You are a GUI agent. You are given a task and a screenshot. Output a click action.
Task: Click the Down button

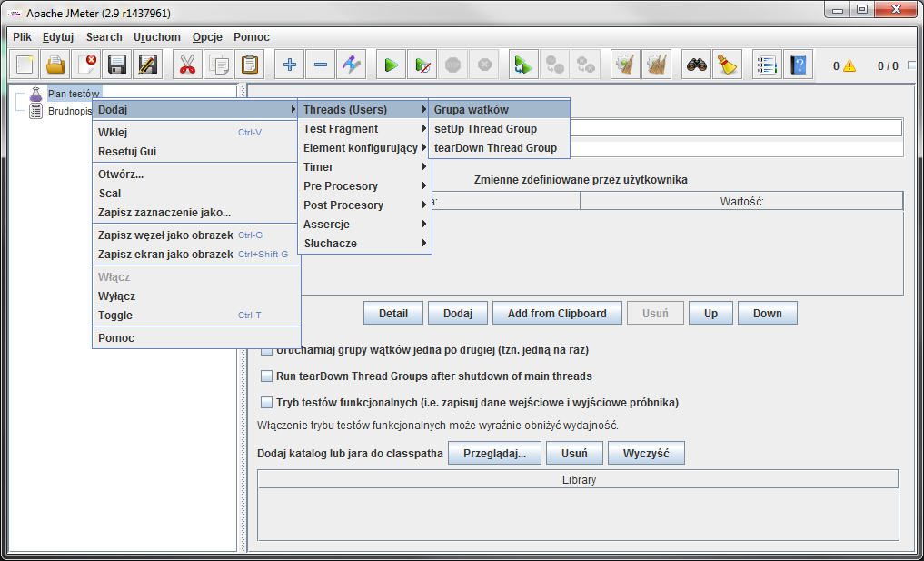[767, 314]
